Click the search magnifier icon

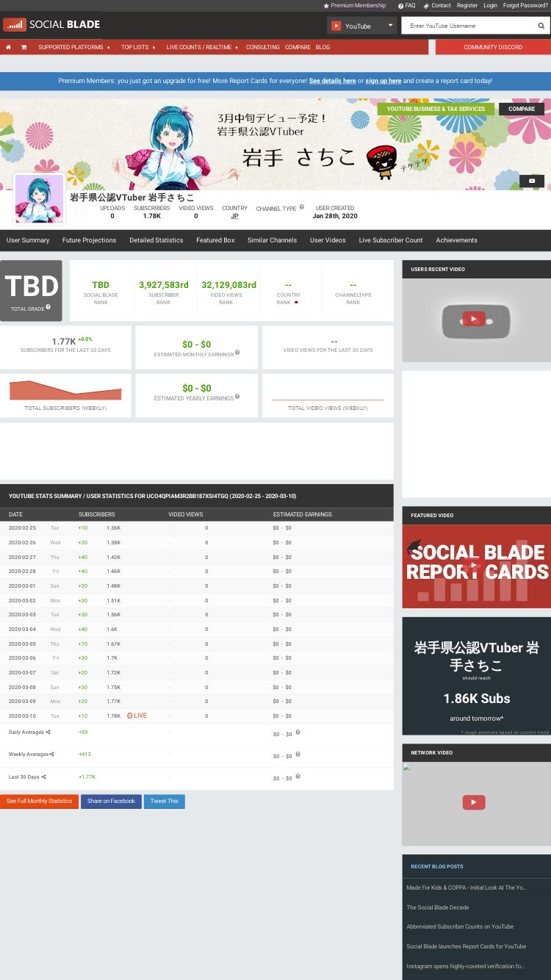(541, 26)
